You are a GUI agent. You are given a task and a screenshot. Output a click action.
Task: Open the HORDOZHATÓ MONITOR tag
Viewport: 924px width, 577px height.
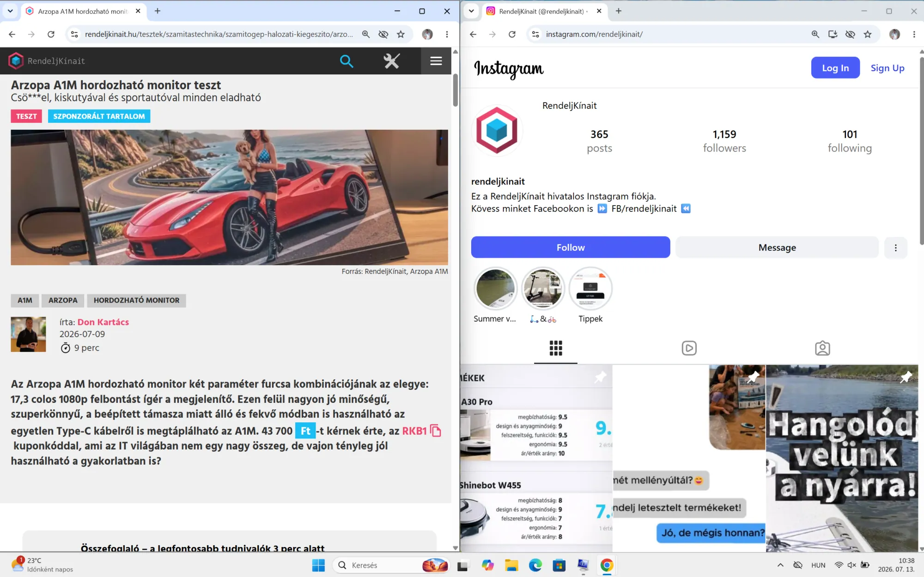pyautogui.click(x=136, y=300)
